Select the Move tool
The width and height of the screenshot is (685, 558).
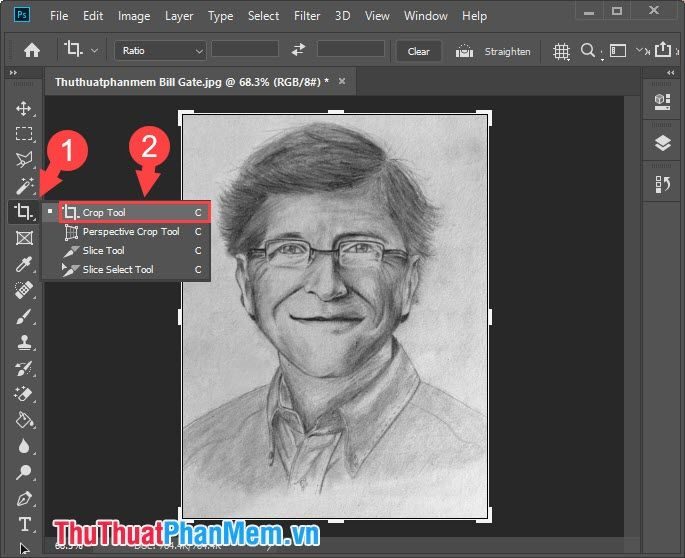[x=24, y=108]
